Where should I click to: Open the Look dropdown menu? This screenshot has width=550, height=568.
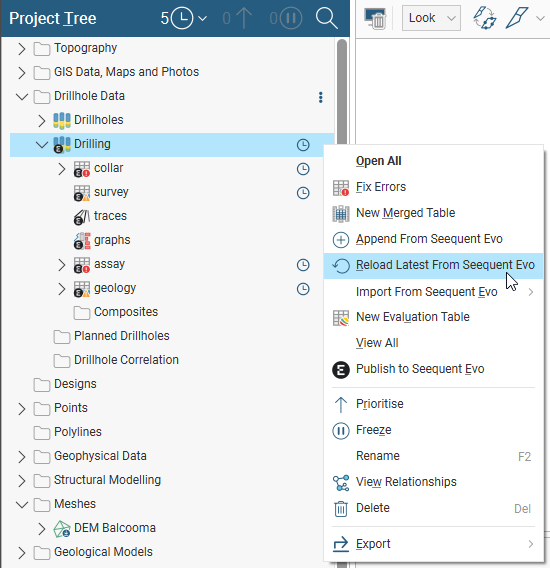pos(431,18)
